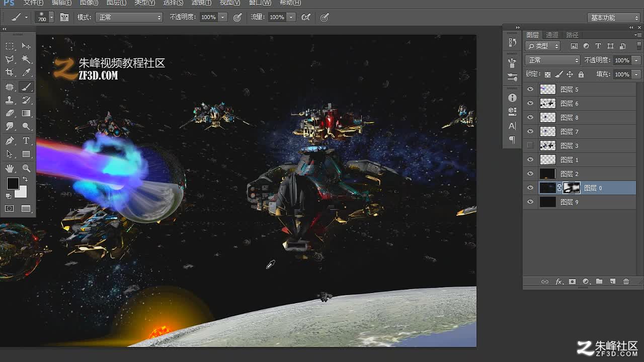This screenshot has height=362, width=644.
Task: Open background color picker swatch
Action: click(22, 193)
